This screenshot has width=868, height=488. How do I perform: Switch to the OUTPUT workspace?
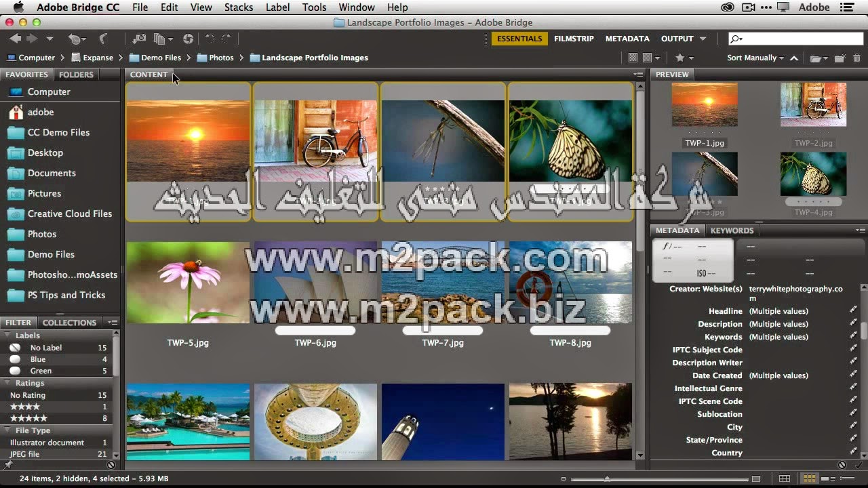click(677, 39)
